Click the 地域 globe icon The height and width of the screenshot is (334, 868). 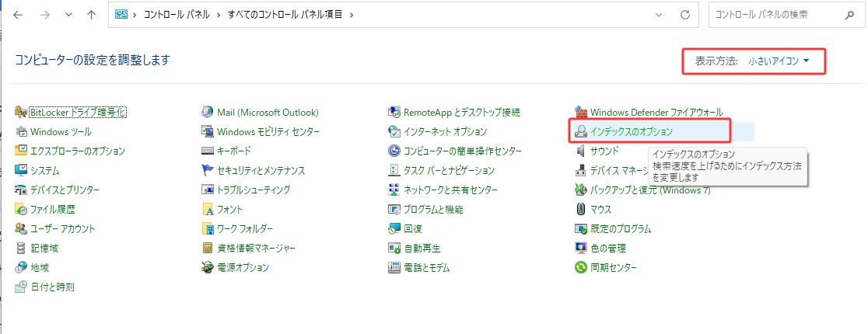click(21, 268)
